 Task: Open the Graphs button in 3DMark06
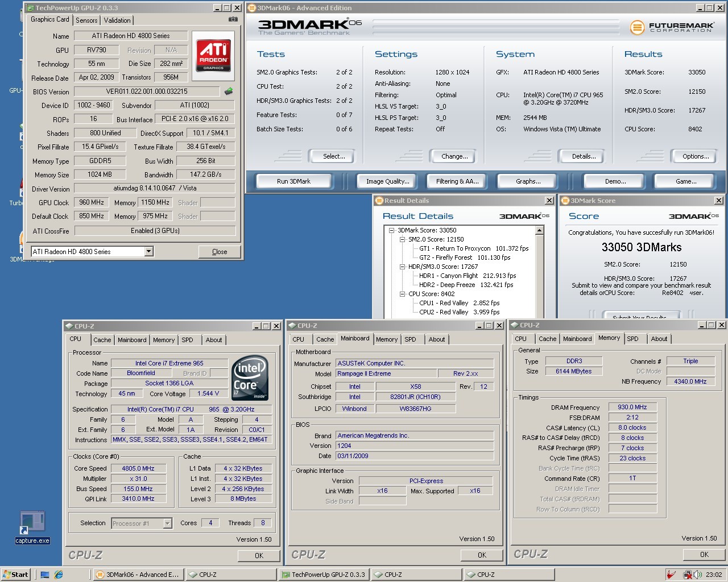[528, 181]
